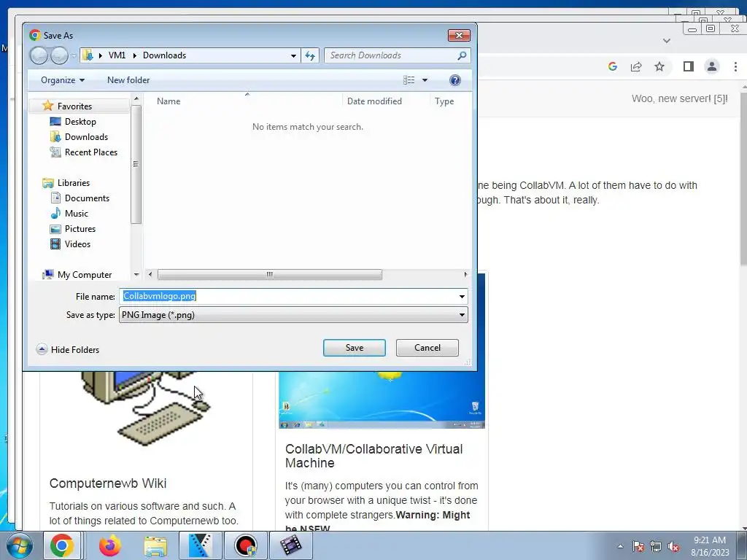Viewport: 747px width, 560px height.
Task: Select My Computer in the navigation pane
Action: (85, 275)
